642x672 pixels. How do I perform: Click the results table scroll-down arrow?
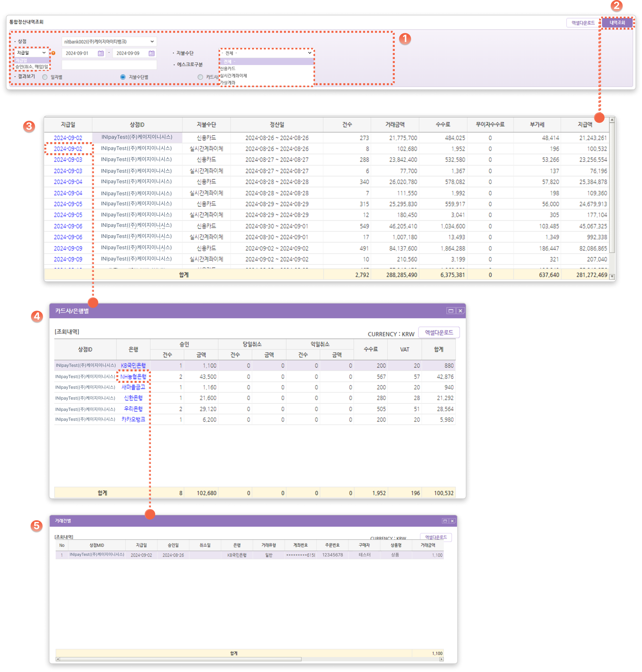pyautogui.click(x=612, y=277)
